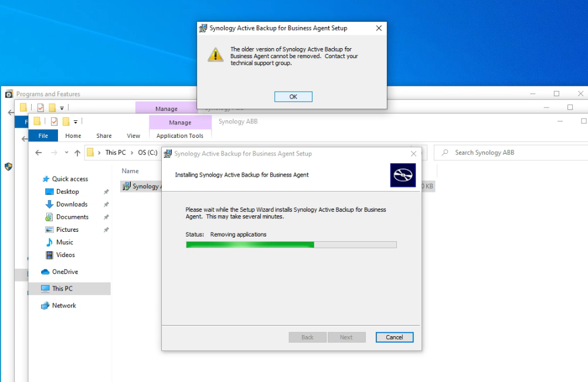Open OneDrive in the navigation pane
The image size is (588, 382).
(65, 272)
